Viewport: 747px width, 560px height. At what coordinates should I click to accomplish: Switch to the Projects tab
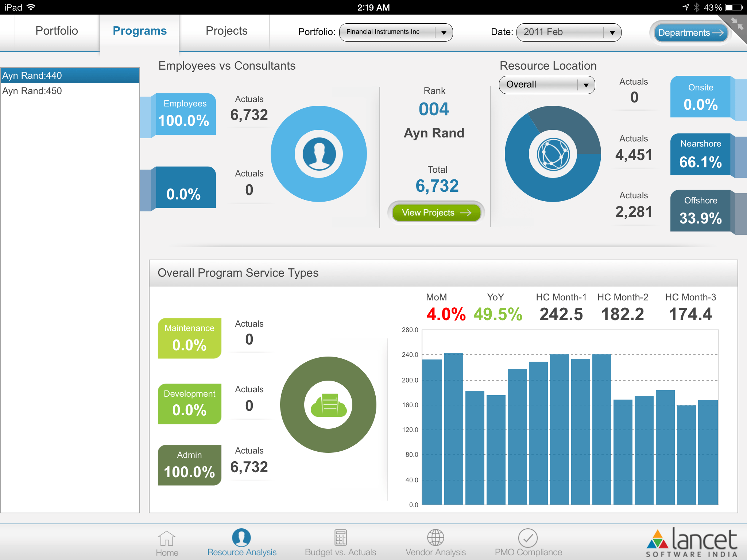pyautogui.click(x=227, y=31)
